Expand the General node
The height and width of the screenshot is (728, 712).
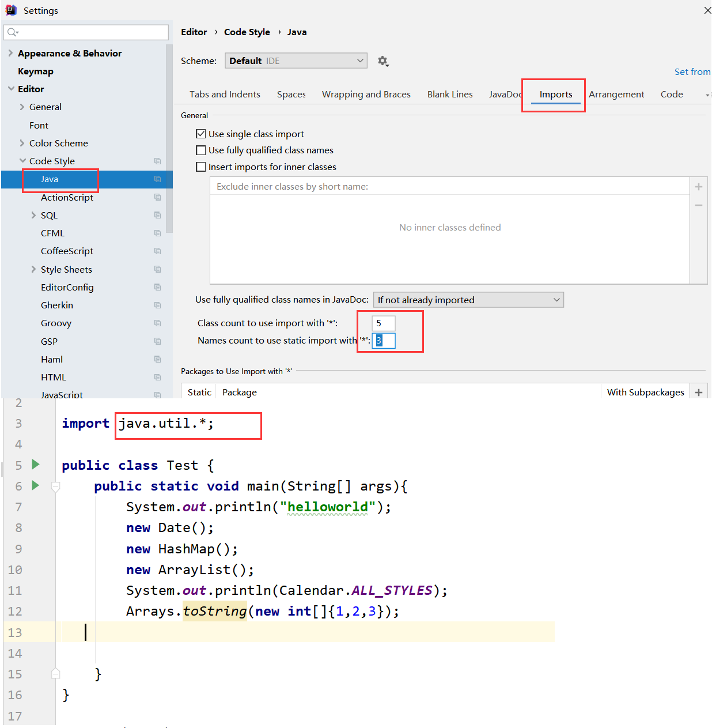pyautogui.click(x=22, y=107)
